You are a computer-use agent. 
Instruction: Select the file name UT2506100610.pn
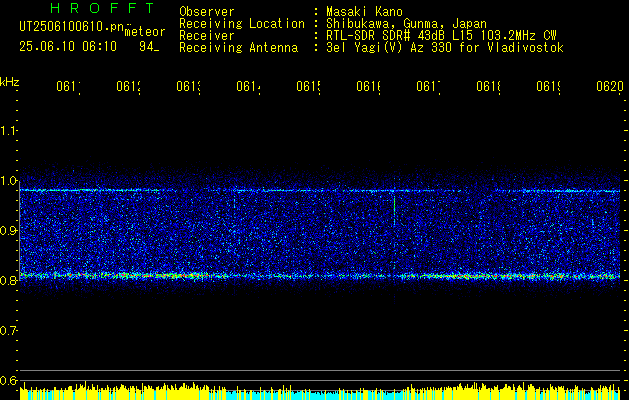pyautogui.click(x=72, y=26)
